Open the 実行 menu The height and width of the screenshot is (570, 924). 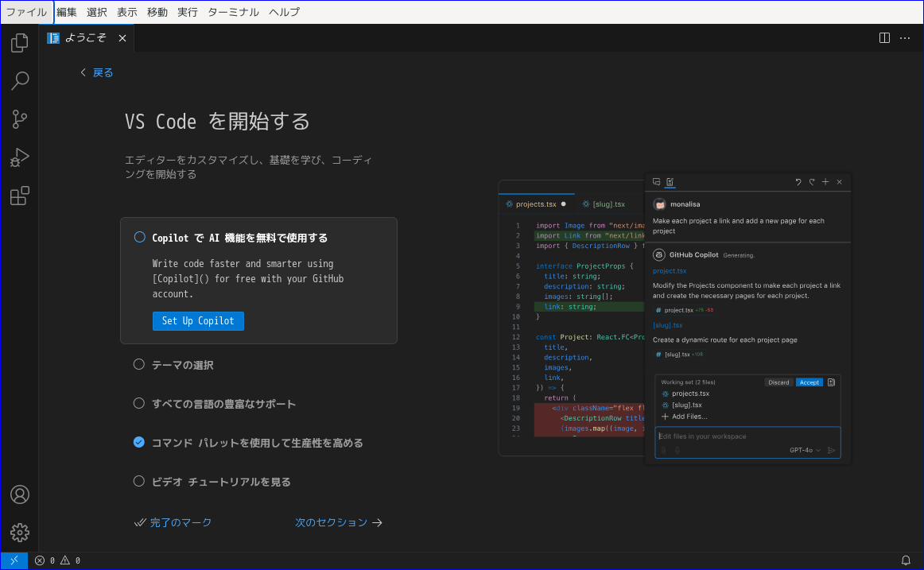pos(188,12)
